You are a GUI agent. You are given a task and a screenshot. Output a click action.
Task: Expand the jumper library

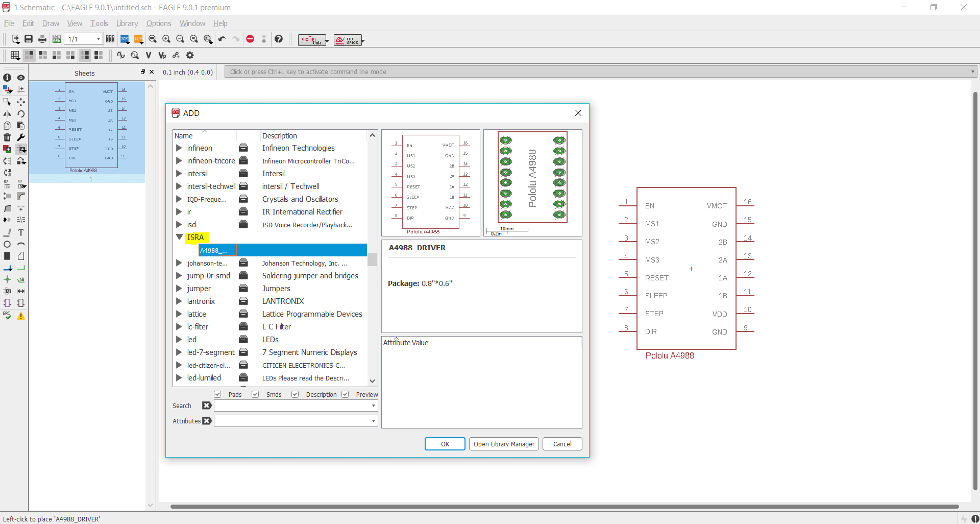click(179, 289)
